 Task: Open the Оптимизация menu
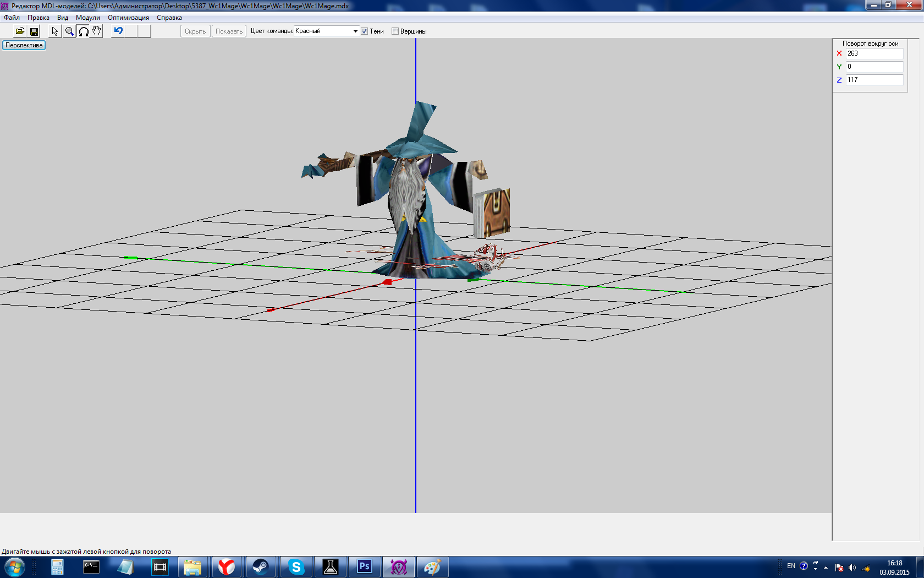128,18
